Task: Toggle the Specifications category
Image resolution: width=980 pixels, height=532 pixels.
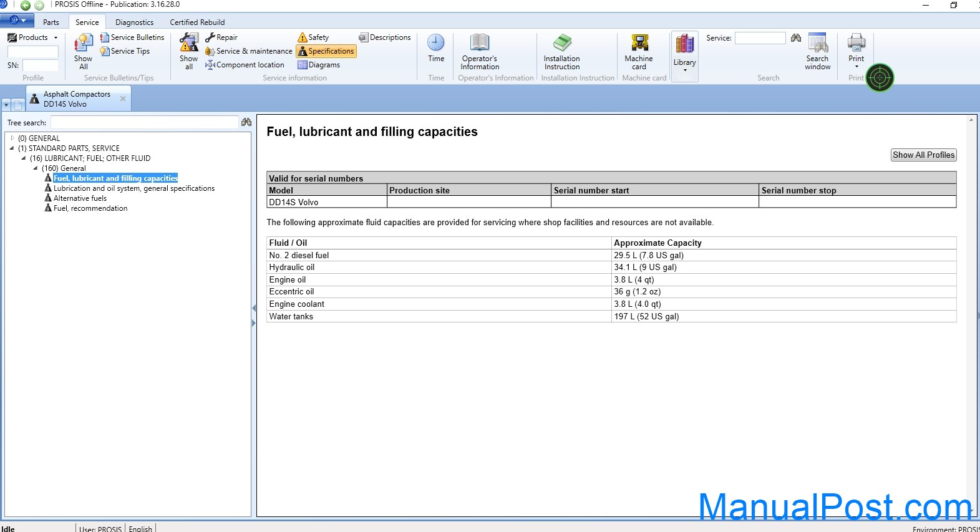Action: [x=326, y=51]
